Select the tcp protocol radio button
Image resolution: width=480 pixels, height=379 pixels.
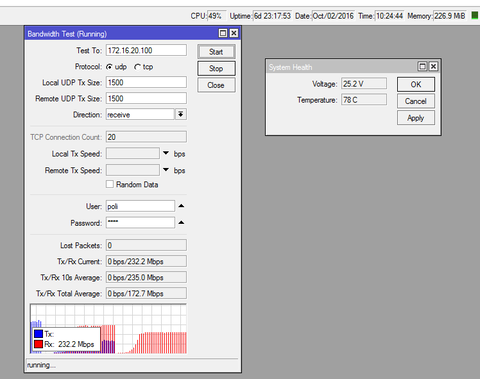(137, 67)
